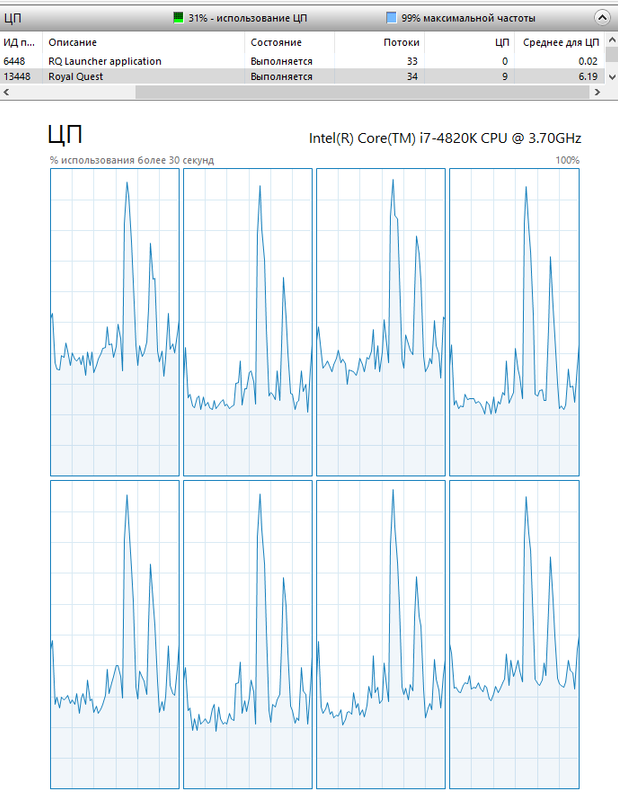This screenshot has width=618, height=800.
Task: Select the RQ Launcher application row
Action: click(303, 61)
